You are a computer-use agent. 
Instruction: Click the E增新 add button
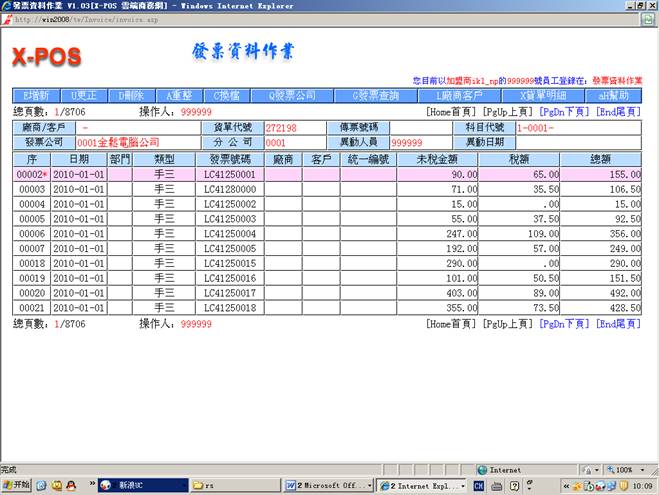pos(35,95)
